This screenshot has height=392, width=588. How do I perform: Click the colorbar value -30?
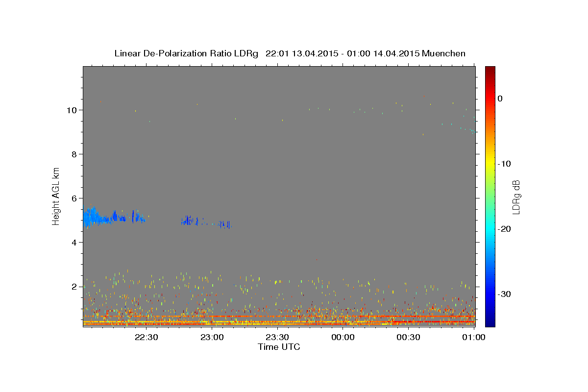(504, 294)
